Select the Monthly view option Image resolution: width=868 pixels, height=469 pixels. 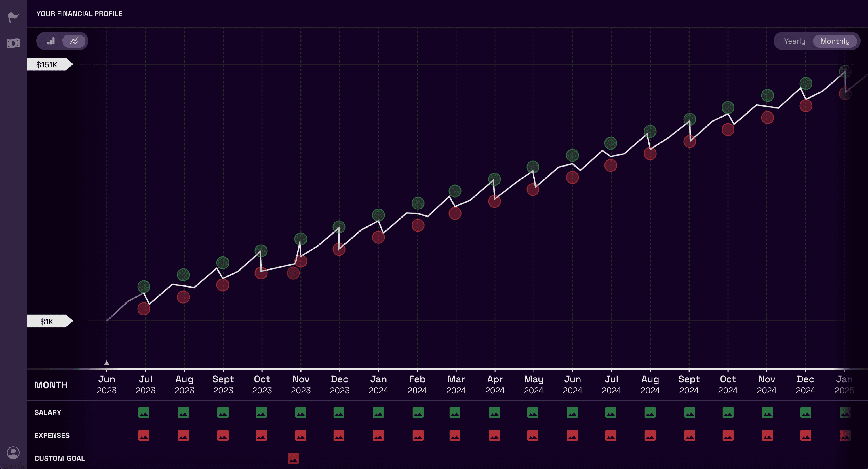(x=835, y=41)
